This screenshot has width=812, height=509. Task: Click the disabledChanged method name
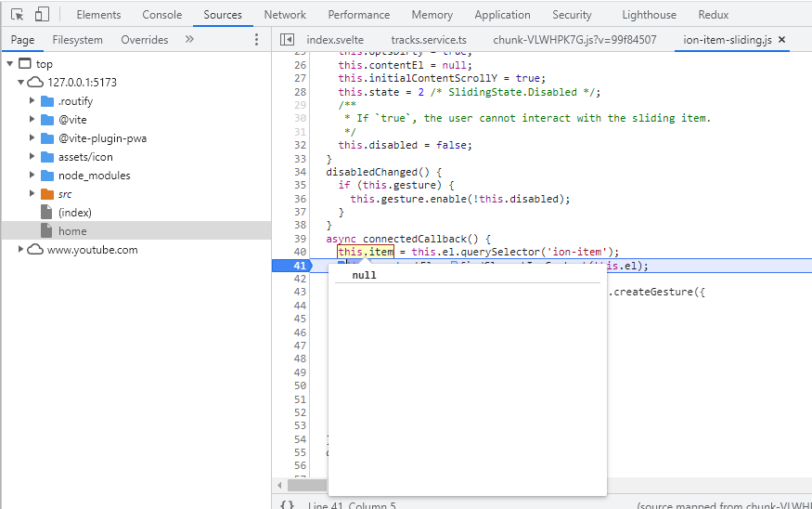tap(371, 172)
